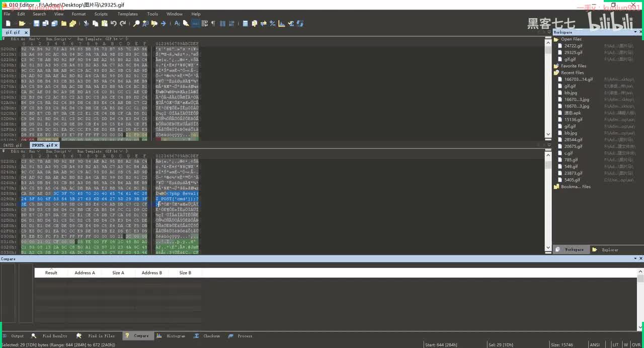
Task: Select 29325.gif in Open Files list
Action: [x=574, y=52]
